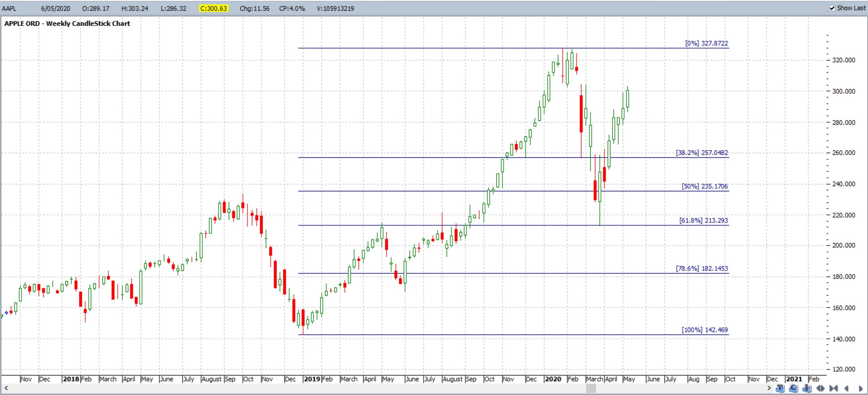Viewport: 868px width, 395px height.
Task: Toggle the Show Last checkbox
Action: [x=832, y=8]
